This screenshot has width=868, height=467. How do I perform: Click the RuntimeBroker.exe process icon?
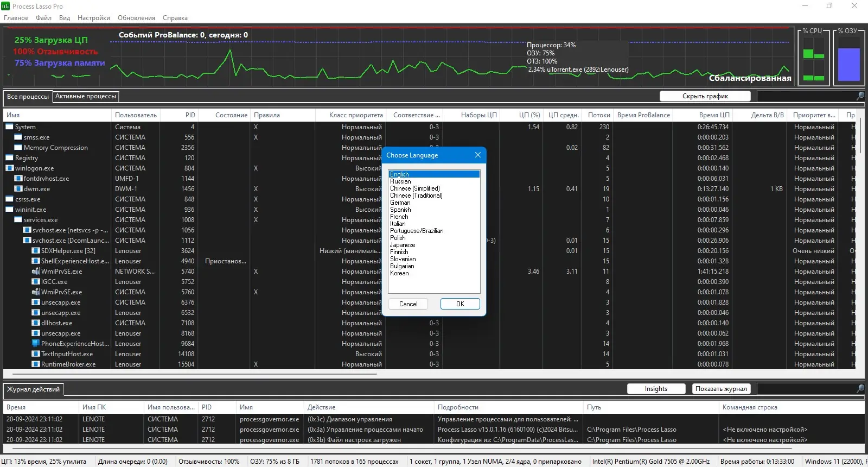tap(35, 364)
